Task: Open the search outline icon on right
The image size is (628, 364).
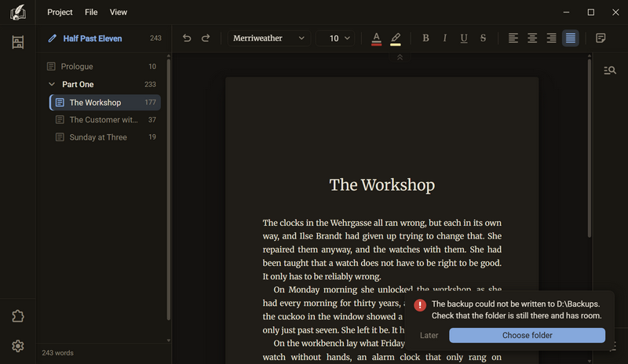Action: (610, 71)
